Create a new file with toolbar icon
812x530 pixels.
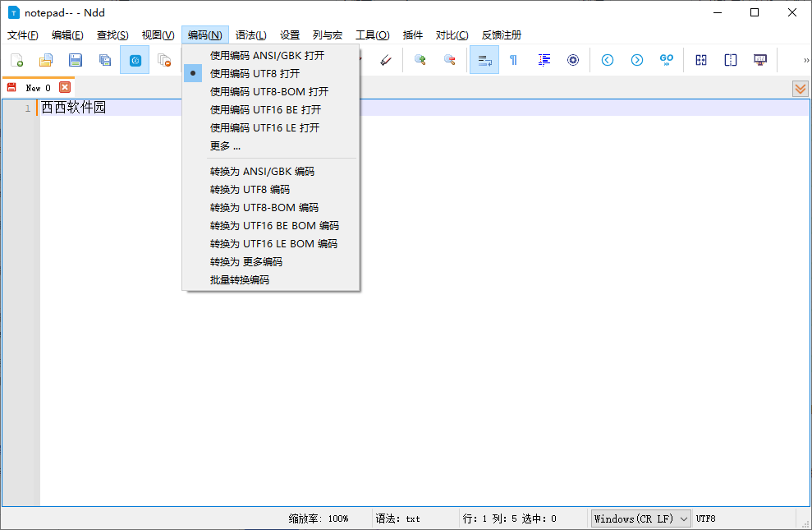click(x=16, y=60)
